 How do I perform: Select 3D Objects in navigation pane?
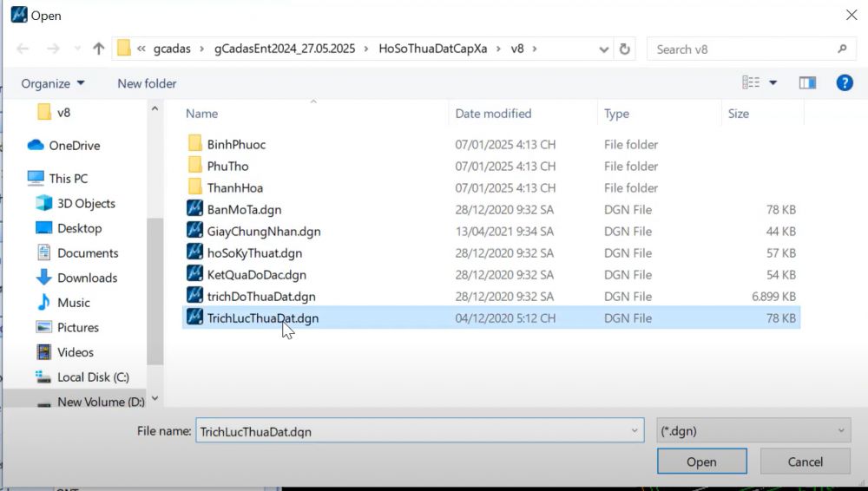(86, 204)
